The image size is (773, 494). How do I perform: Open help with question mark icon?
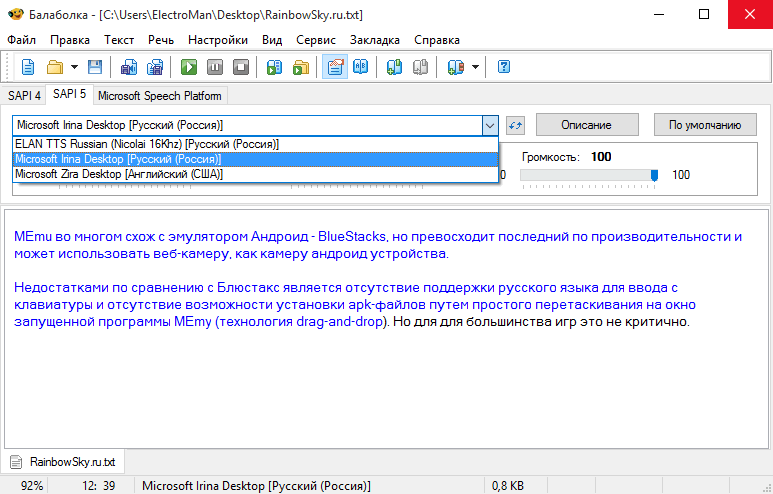coord(504,67)
